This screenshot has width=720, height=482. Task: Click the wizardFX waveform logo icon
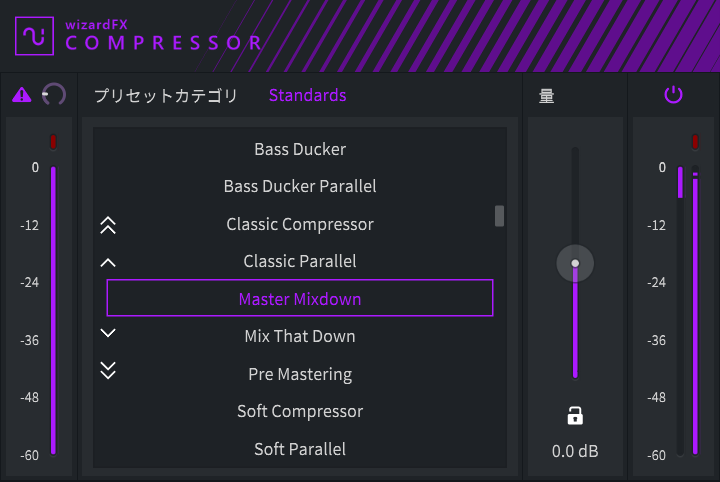(34, 36)
